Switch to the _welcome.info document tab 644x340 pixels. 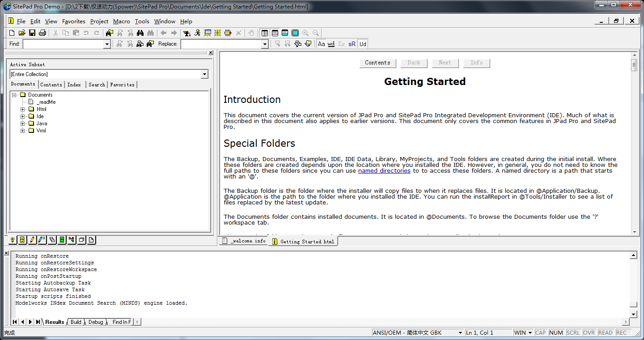coord(244,241)
